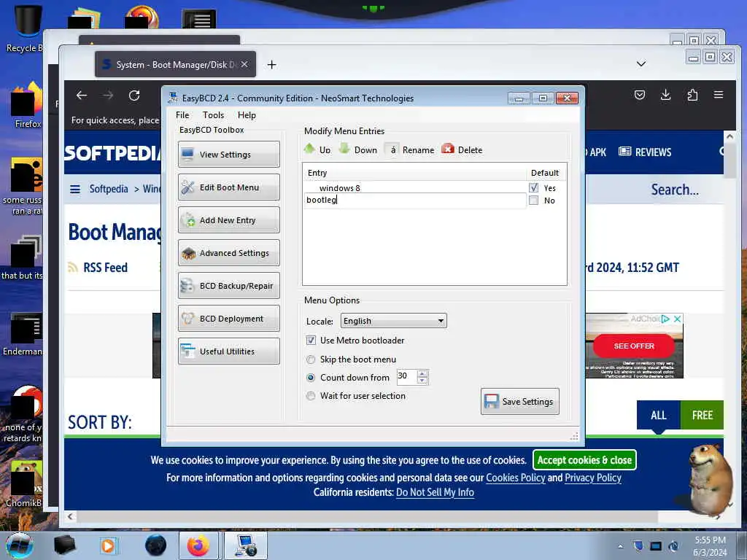747x560 pixels.
Task: Click the AdChoices icon
Action: pos(665,319)
